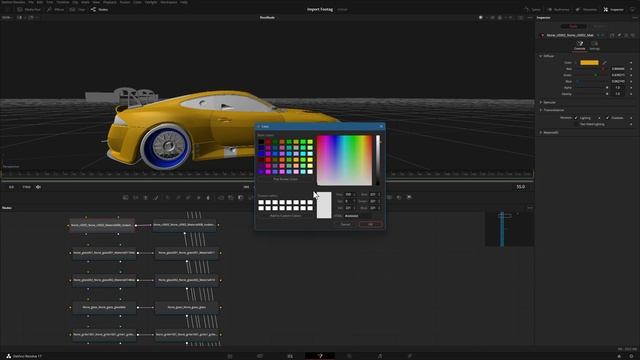The height and width of the screenshot is (360, 640).
Task: Expand the Specular section
Action: click(x=541, y=102)
